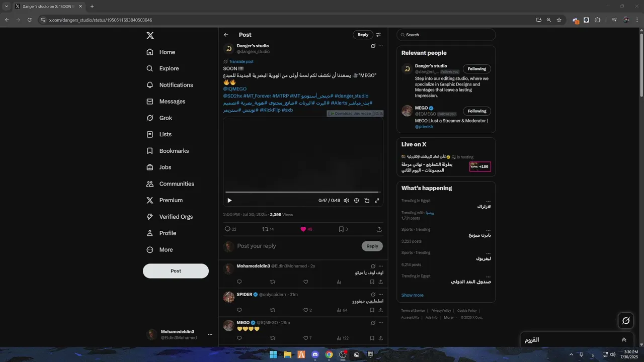Open reply filter settings icon in header
This screenshot has width=644, height=362.
coord(378,35)
